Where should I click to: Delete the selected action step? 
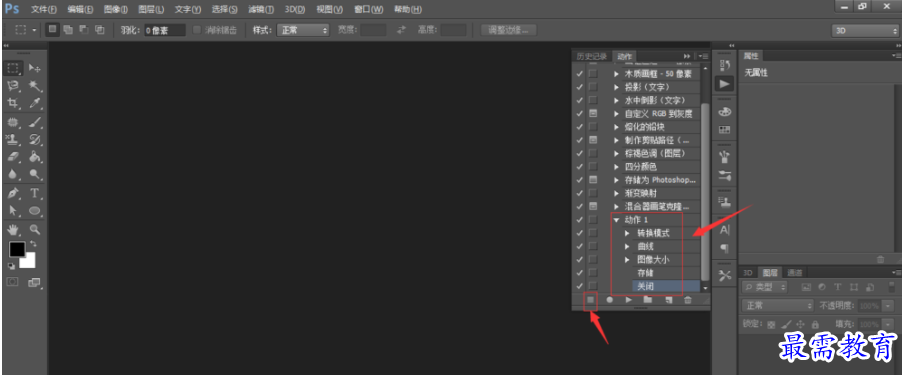tap(688, 300)
